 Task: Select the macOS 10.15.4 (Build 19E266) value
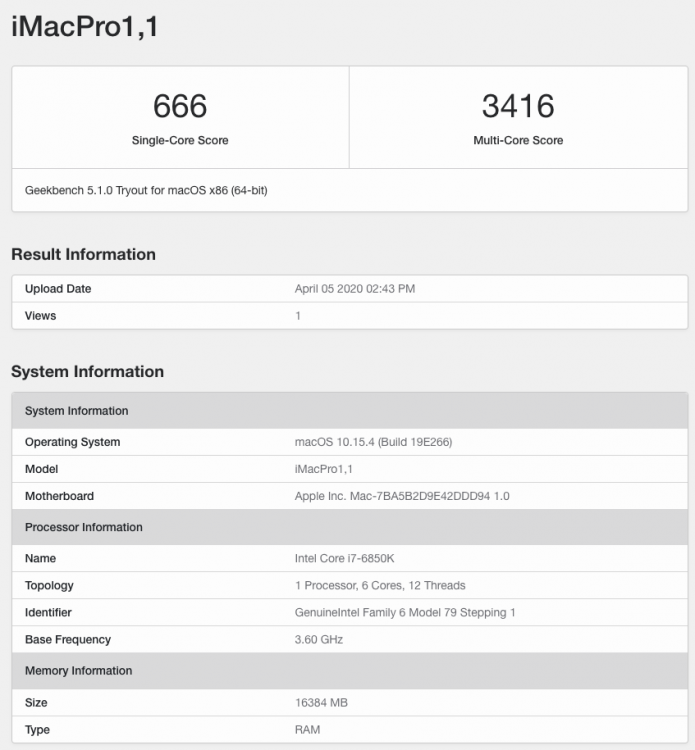click(x=373, y=442)
